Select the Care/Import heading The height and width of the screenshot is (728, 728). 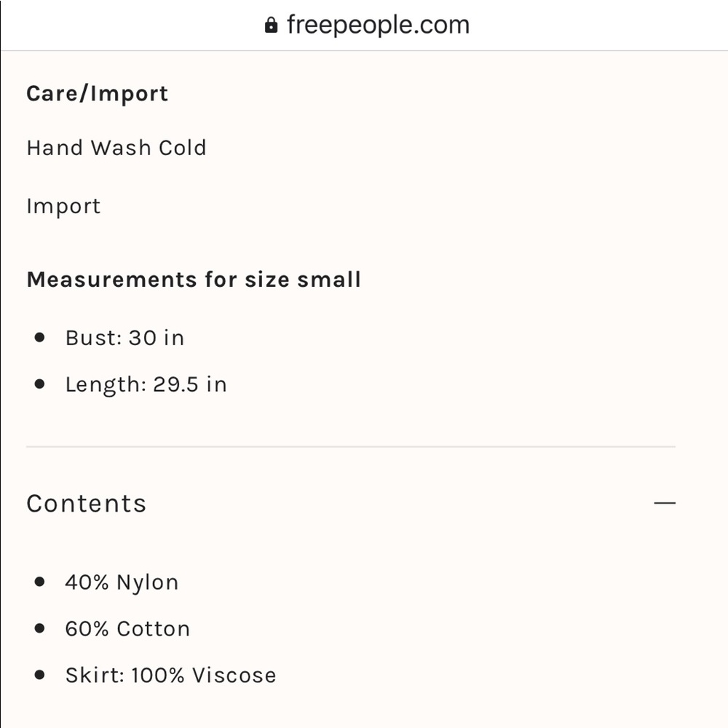tap(97, 94)
